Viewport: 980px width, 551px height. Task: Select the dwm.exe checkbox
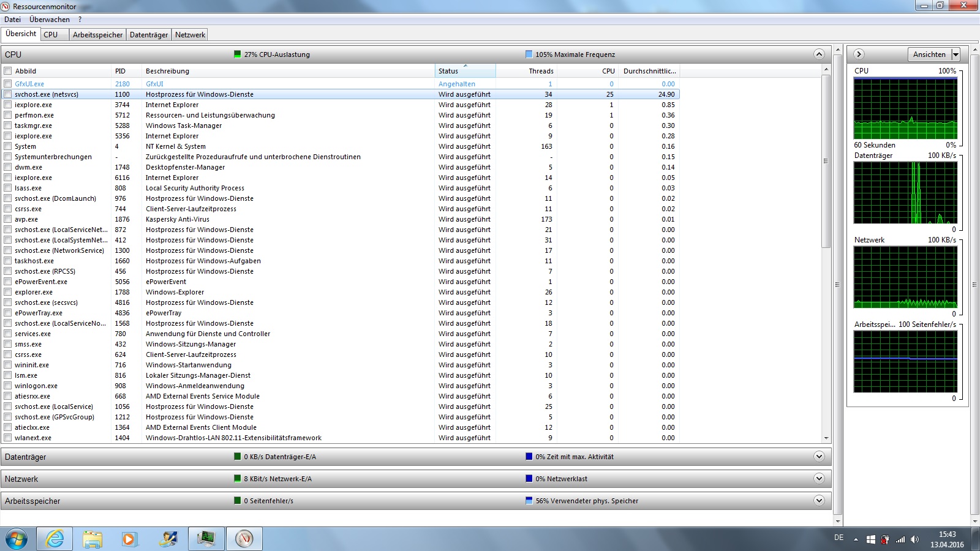(x=8, y=167)
